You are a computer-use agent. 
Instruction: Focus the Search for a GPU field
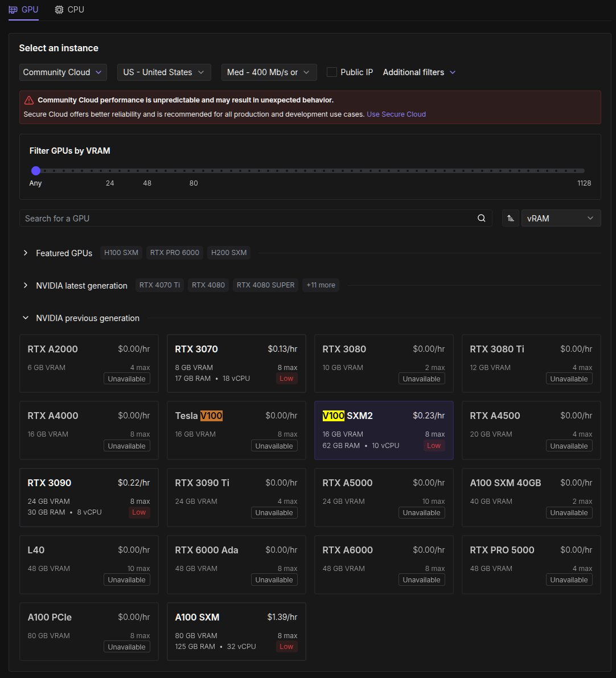(x=256, y=219)
